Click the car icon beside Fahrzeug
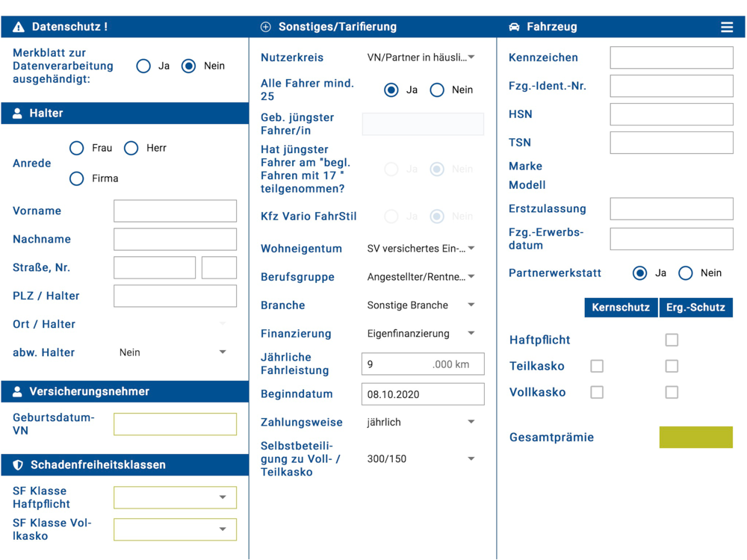747x560 pixels. pyautogui.click(x=514, y=27)
